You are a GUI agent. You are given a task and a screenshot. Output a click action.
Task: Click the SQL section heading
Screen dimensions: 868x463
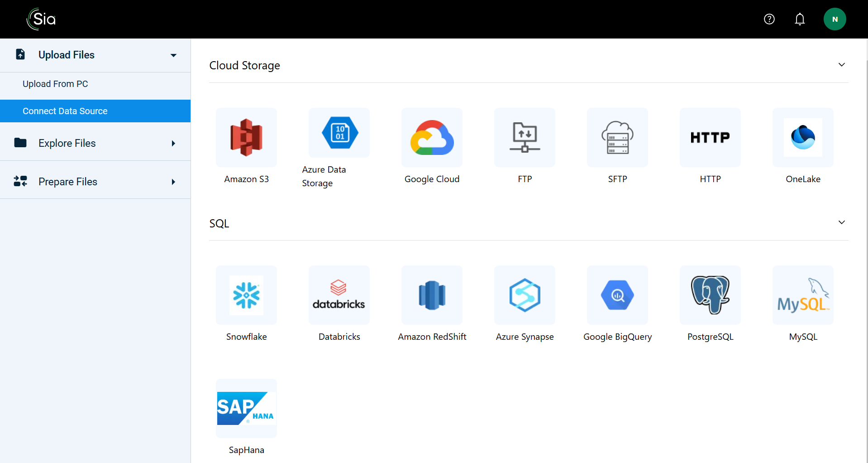[x=219, y=223]
